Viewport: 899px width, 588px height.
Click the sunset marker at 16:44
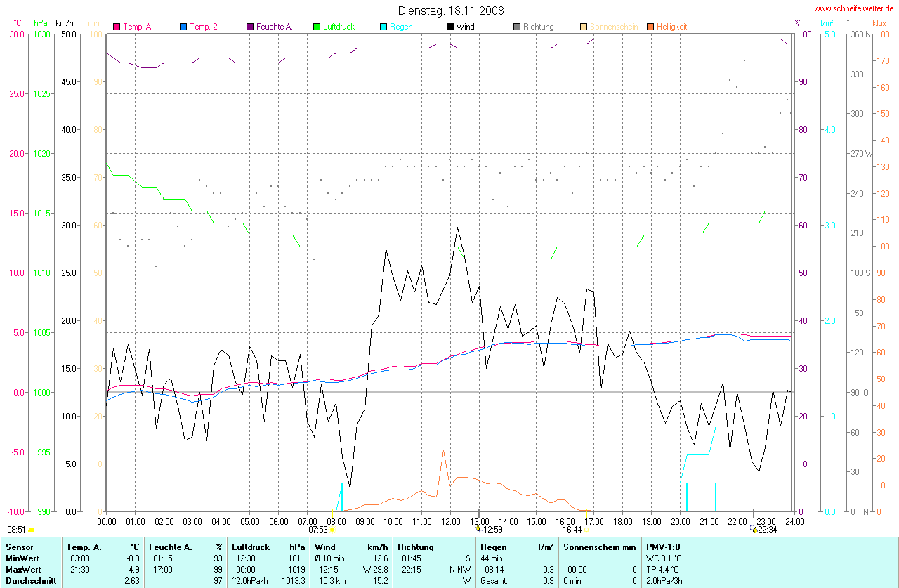[586, 530]
